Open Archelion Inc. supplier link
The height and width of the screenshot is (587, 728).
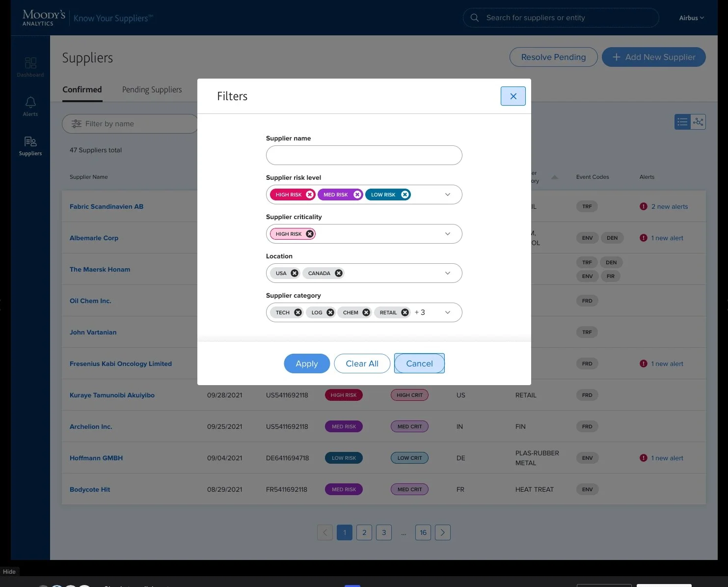coord(91,426)
